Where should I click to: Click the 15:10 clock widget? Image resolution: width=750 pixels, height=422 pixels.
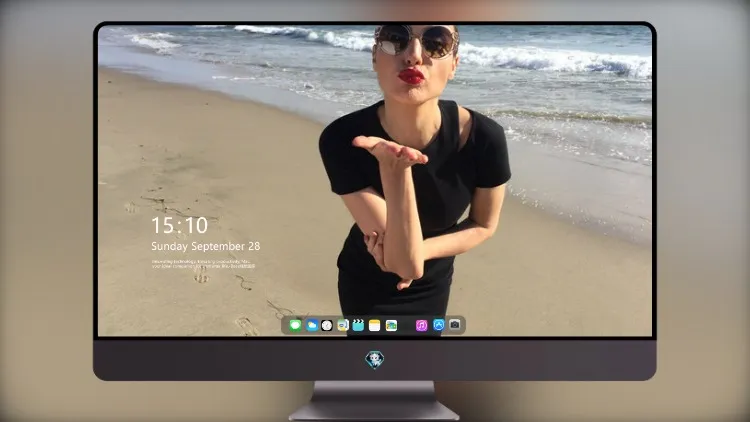coord(179,225)
